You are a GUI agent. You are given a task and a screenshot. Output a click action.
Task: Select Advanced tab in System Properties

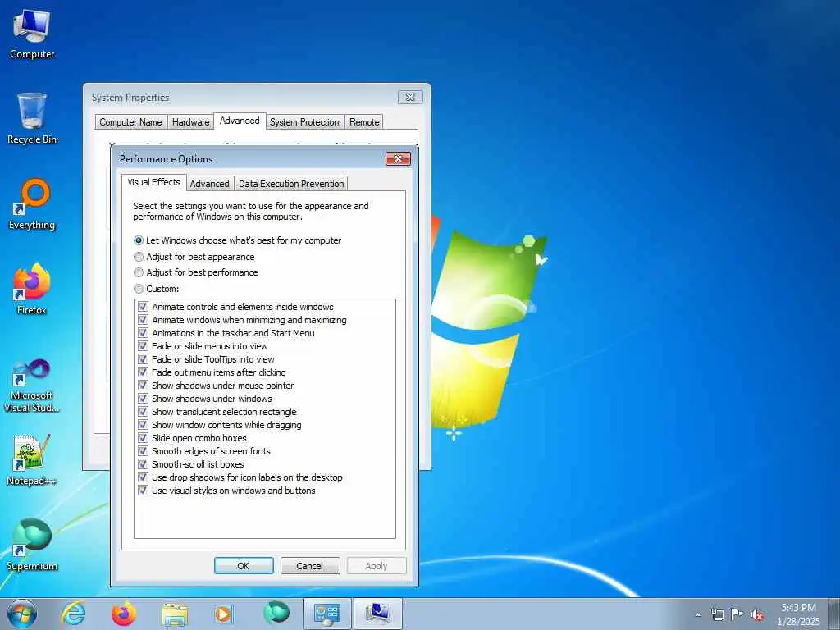(240, 121)
